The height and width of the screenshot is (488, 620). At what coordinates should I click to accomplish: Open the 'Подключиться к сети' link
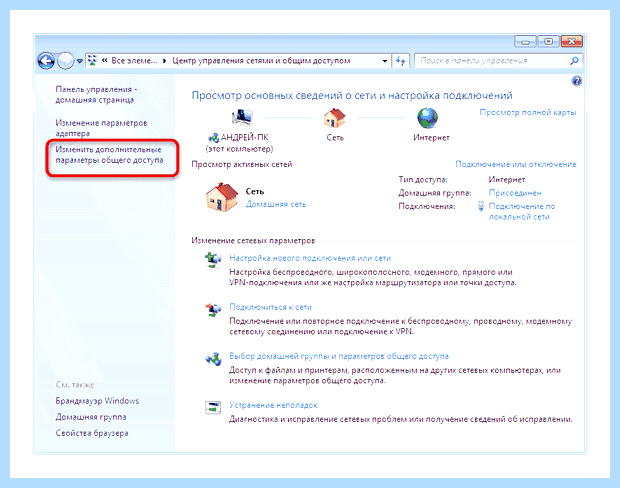pyautogui.click(x=270, y=307)
